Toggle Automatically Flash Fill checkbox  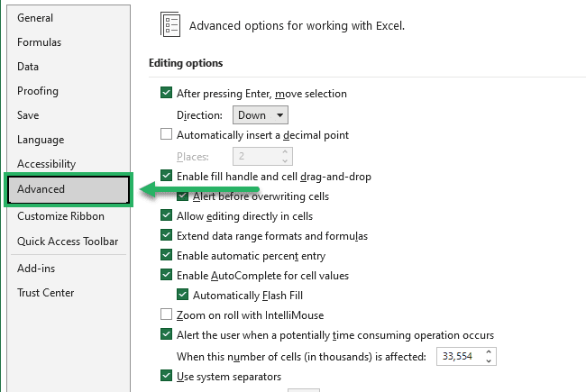click(182, 294)
